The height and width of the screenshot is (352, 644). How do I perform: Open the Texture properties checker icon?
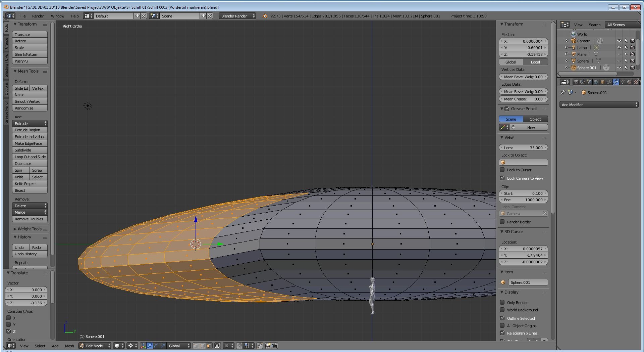pos(636,82)
